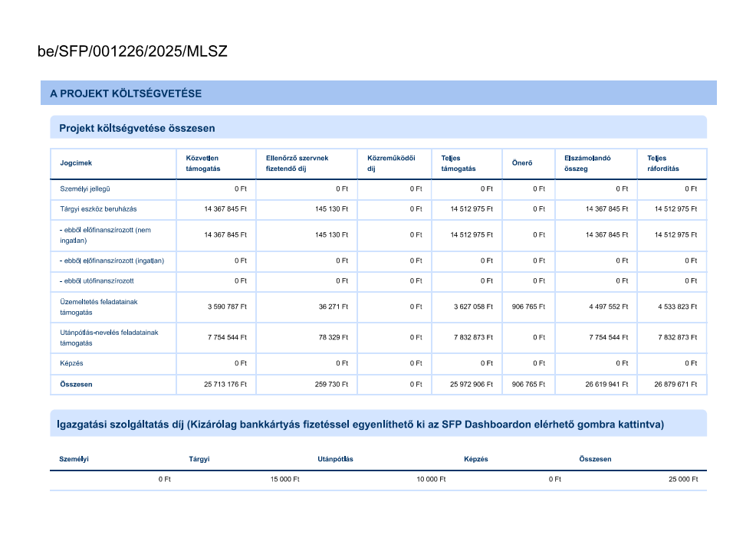Select 145 130 Ft in Tárgyi eszköz beruházás row
The width and height of the screenshot is (756, 541).
[x=331, y=209]
